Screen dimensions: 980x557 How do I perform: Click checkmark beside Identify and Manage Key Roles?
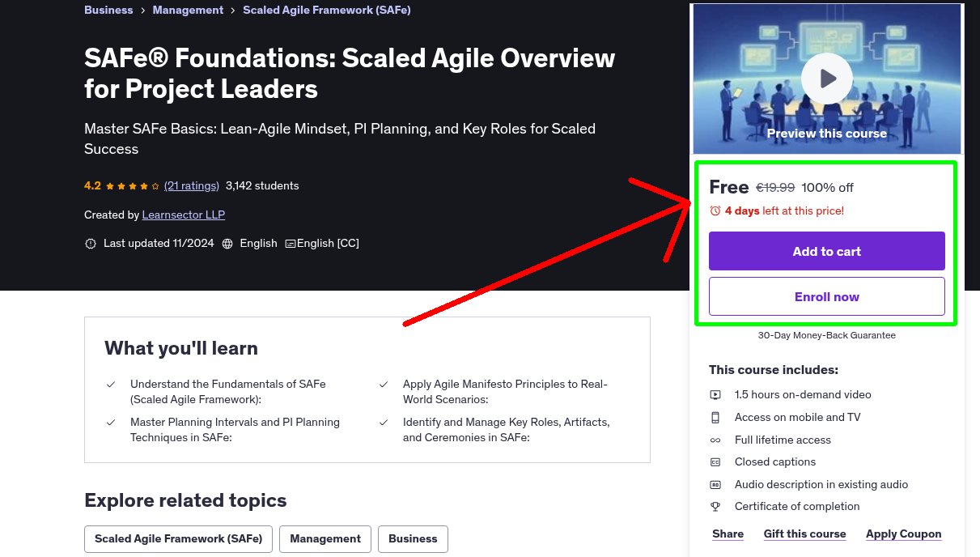[x=384, y=423]
